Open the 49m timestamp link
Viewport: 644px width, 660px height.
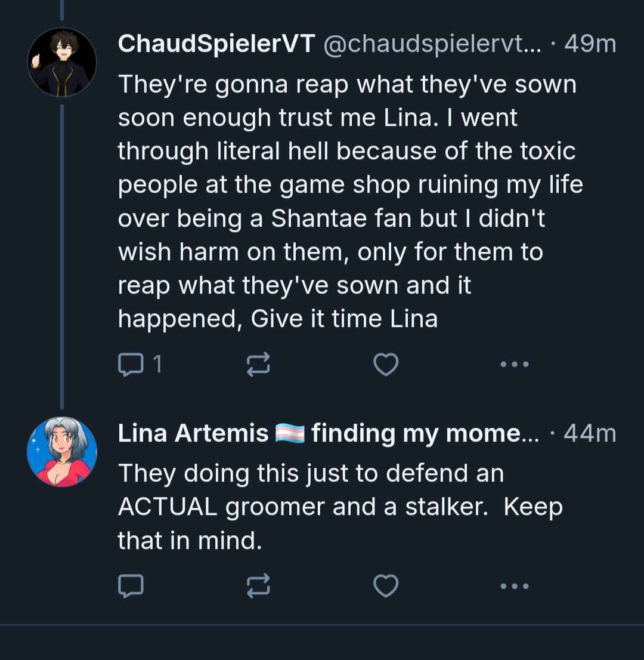[590, 44]
